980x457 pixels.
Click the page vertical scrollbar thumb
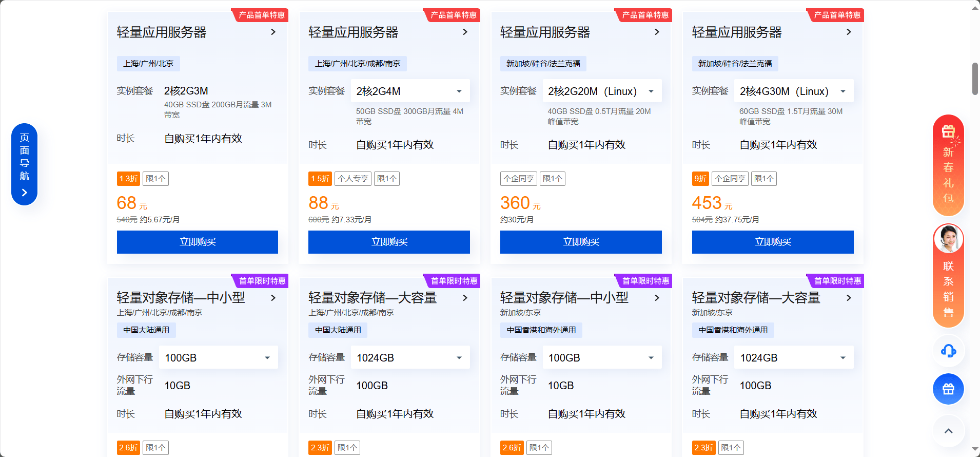(975, 79)
